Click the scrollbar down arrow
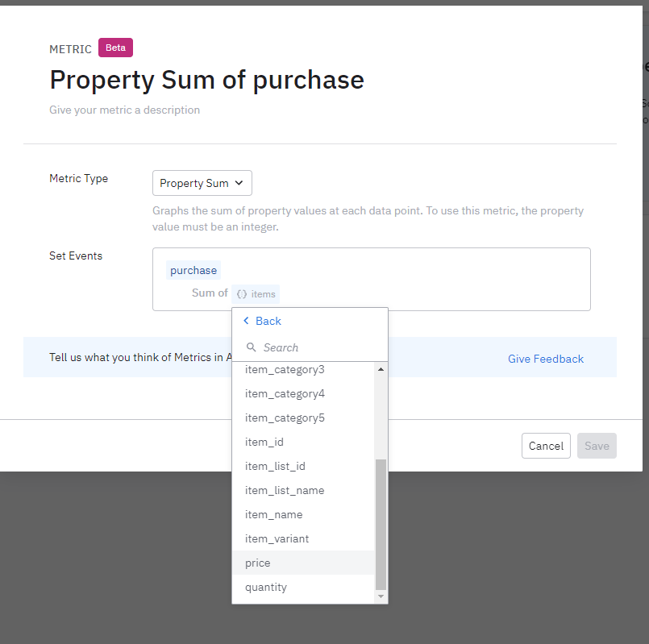 [x=381, y=596]
